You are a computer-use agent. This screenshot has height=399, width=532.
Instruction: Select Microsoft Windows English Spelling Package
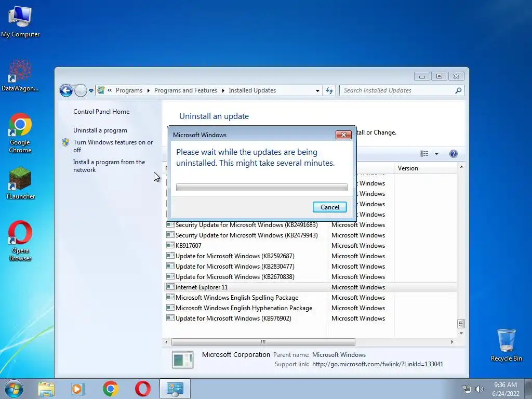tap(311, 298)
